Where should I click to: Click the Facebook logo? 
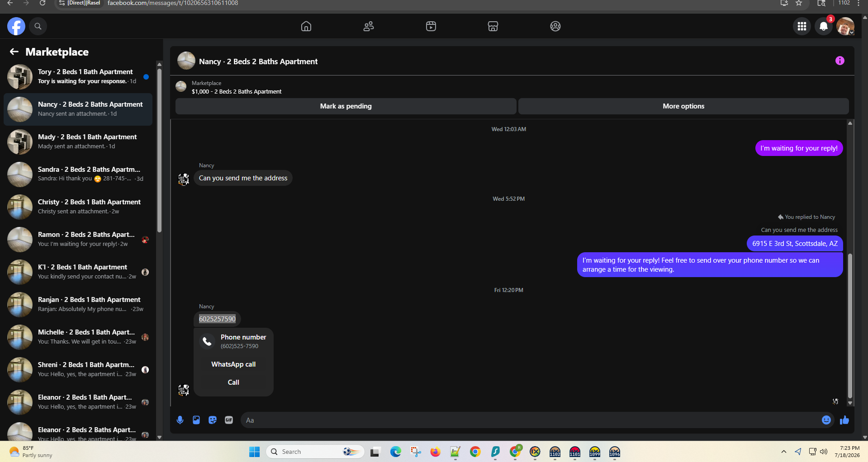tap(16, 26)
